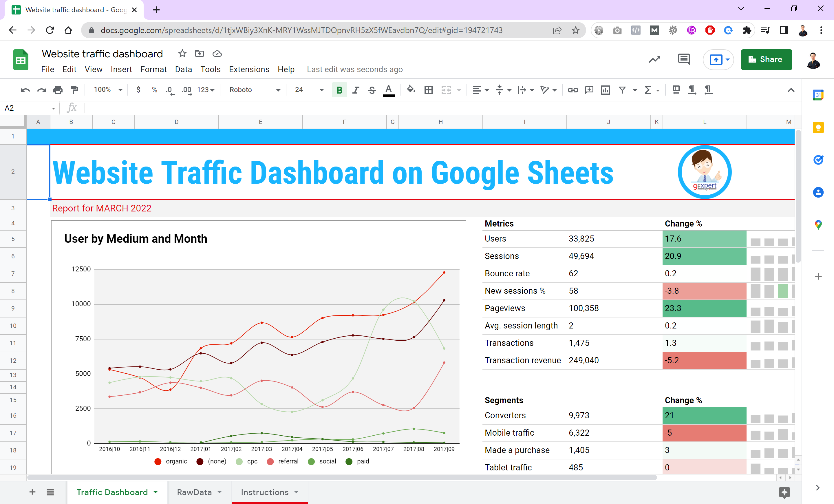The image size is (834, 504).
Task: Select the Paint format tool
Action: (74, 90)
